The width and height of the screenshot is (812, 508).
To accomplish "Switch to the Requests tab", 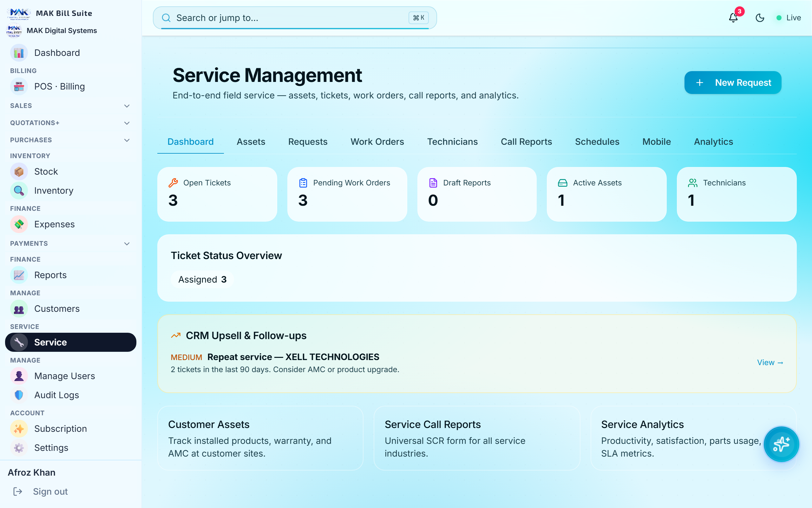I will pyautogui.click(x=308, y=142).
